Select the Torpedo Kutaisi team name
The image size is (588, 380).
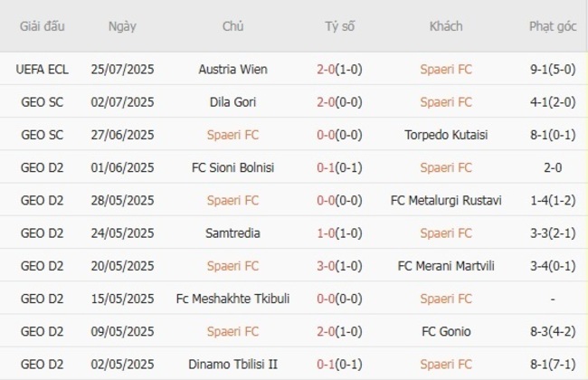tap(446, 135)
